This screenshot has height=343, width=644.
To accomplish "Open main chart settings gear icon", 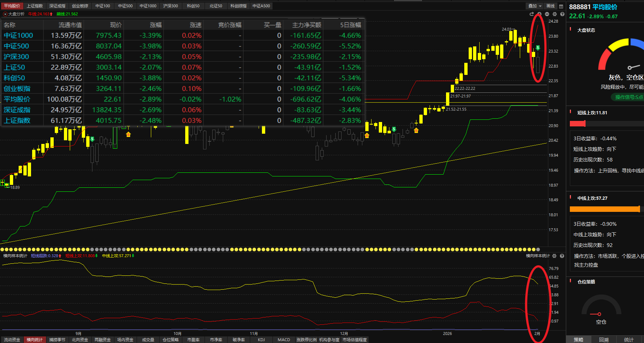I will (555, 14).
